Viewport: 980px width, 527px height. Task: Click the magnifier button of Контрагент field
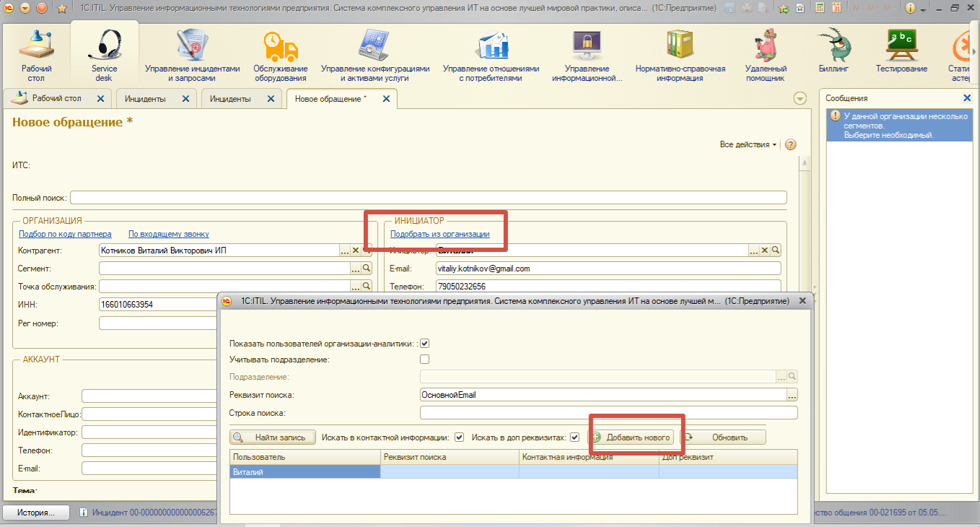tap(367, 250)
